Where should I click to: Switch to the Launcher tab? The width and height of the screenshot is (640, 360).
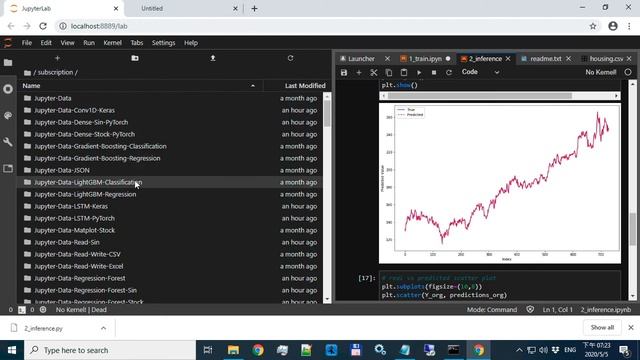(361, 59)
